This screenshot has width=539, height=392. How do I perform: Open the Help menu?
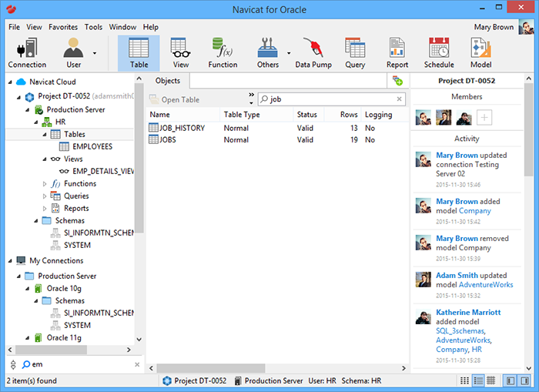[151, 27]
